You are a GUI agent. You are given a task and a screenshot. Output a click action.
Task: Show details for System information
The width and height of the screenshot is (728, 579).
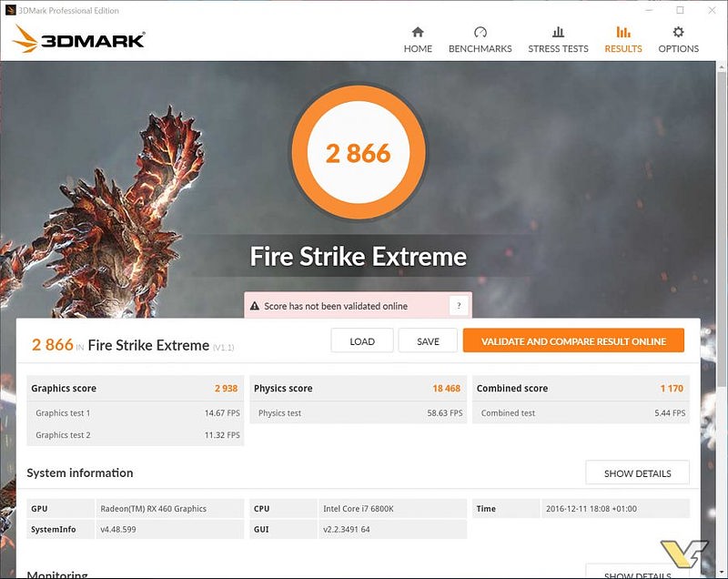tap(638, 472)
